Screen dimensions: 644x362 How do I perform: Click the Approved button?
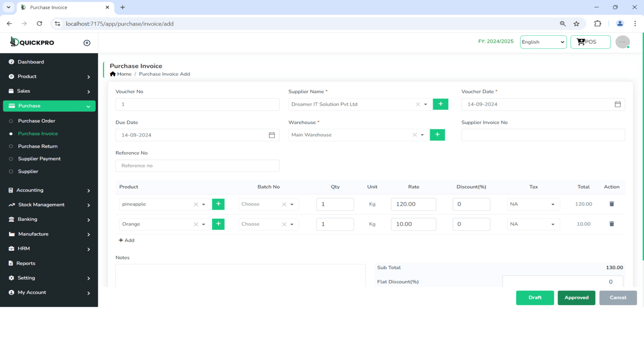[x=576, y=298]
